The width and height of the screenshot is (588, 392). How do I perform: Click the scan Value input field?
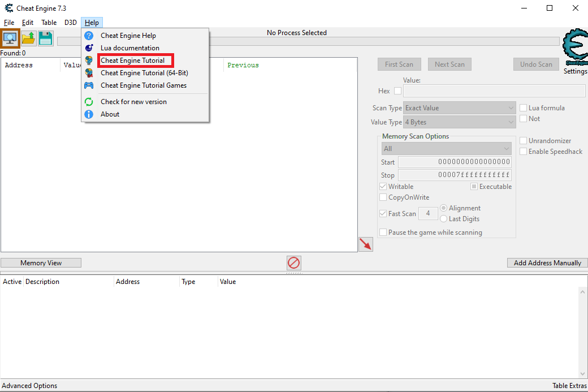494,91
